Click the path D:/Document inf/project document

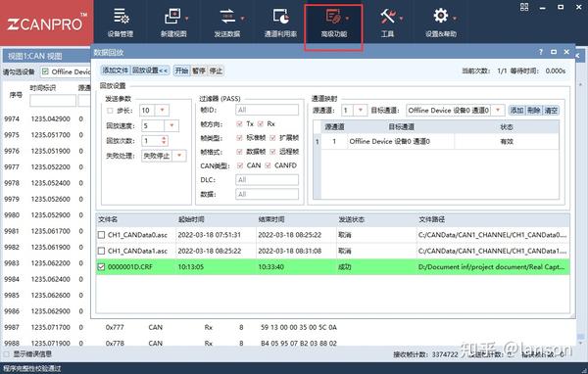(x=491, y=267)
